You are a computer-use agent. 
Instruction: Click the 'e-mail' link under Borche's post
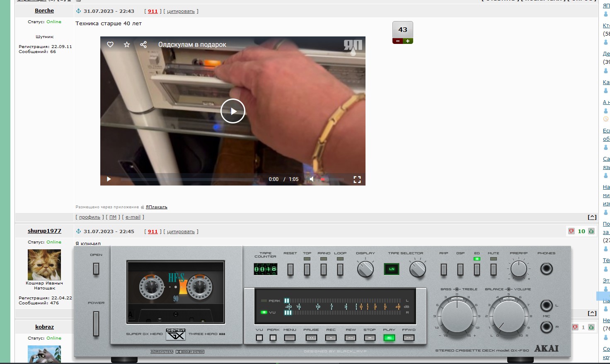[x=133, y=217]
